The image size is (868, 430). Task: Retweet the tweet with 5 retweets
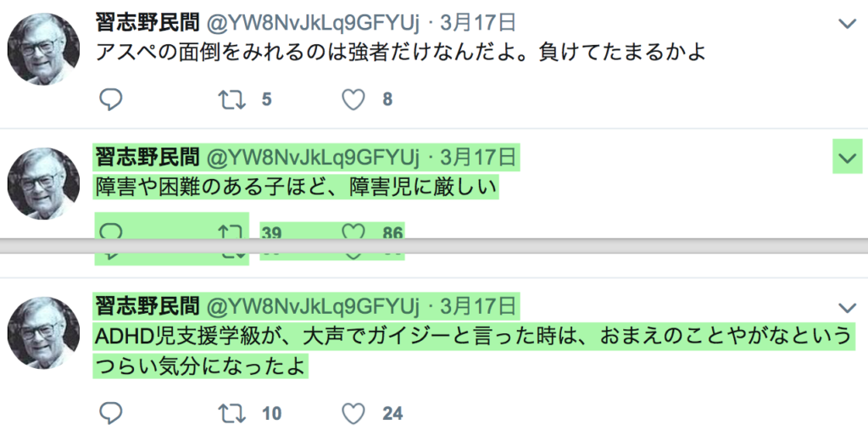point(231,100)
